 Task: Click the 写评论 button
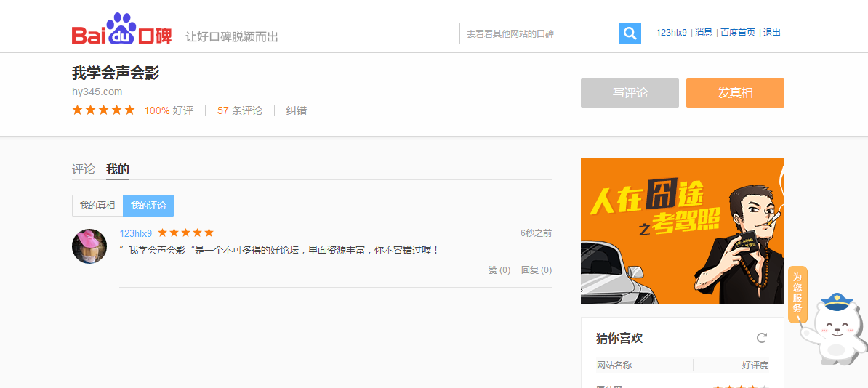coord(630,93)
